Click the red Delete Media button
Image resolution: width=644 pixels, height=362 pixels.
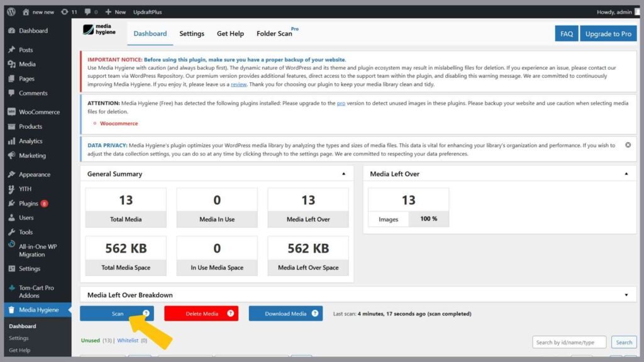pyautogui.click(x=201, y=314)
